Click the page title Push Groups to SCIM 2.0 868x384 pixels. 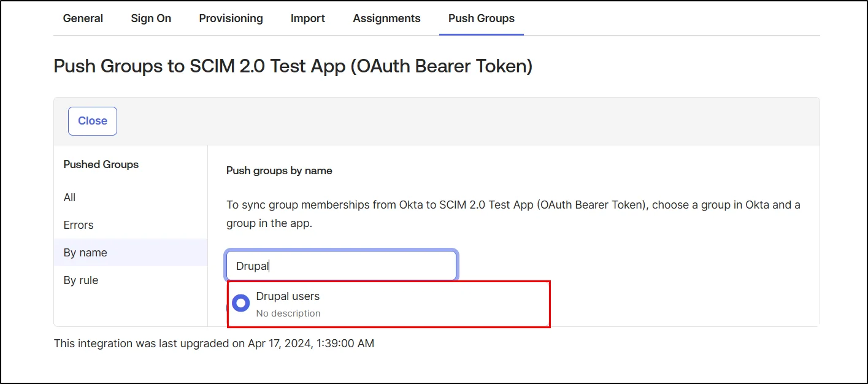(293, 66)
